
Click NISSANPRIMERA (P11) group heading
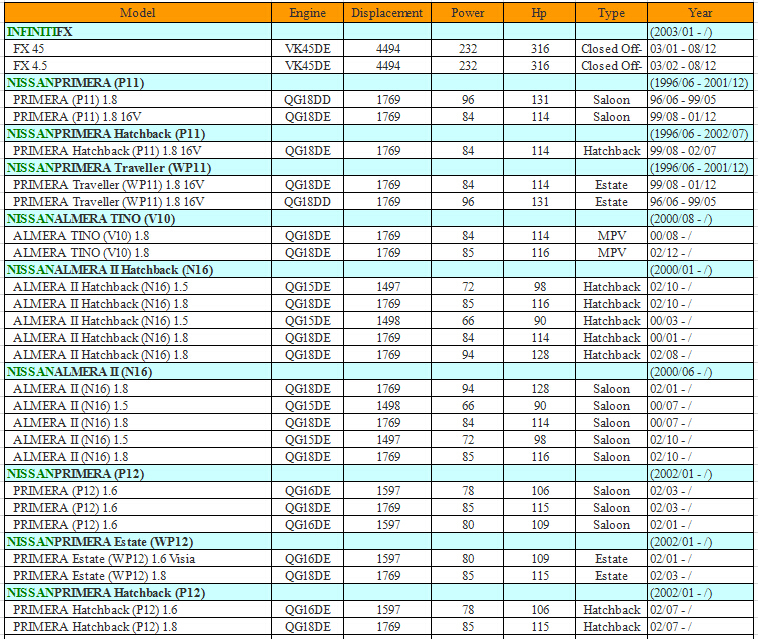(75, 83)
